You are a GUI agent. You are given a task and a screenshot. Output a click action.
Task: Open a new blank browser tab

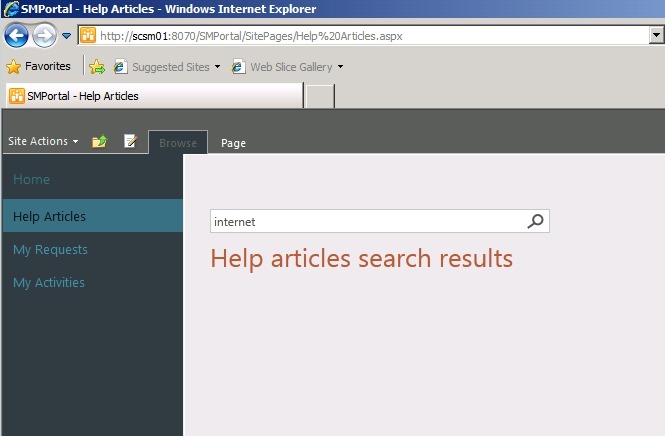pyautogui.click(x=319, y=96)
